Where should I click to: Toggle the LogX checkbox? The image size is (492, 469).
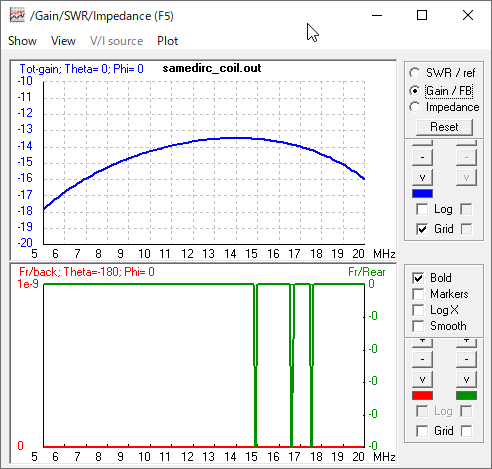tap(418, 310)
